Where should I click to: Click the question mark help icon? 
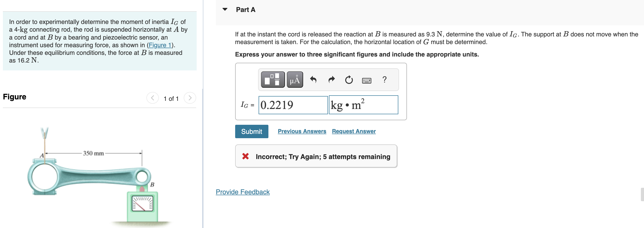[x=384, y=80]
